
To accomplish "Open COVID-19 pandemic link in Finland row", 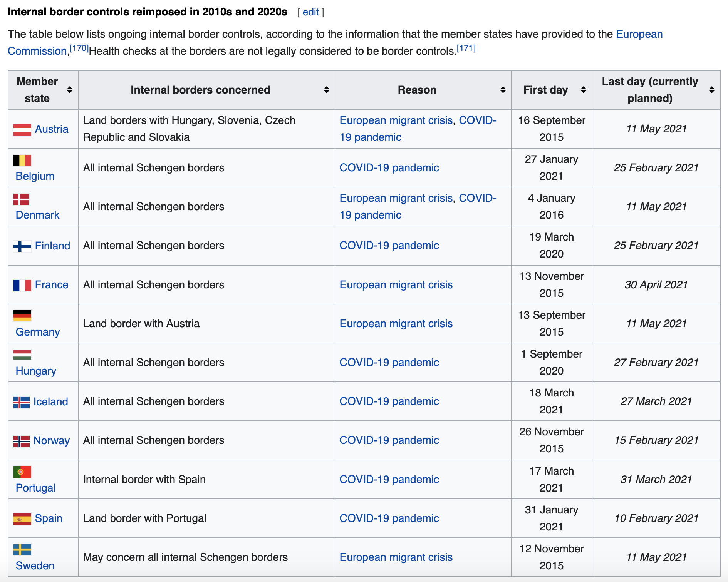I will [x=389, y=246].
